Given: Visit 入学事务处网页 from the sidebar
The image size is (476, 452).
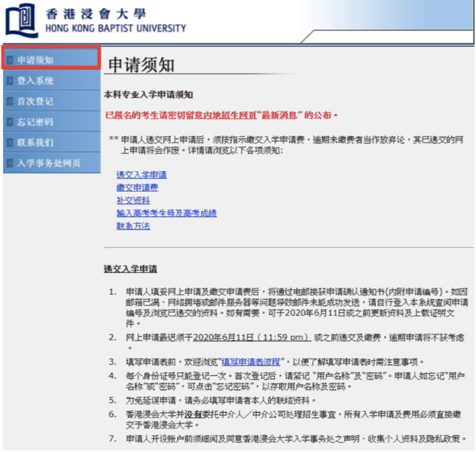Looking at the screenshot, I should pyautogui.click(x=49, y=163).
